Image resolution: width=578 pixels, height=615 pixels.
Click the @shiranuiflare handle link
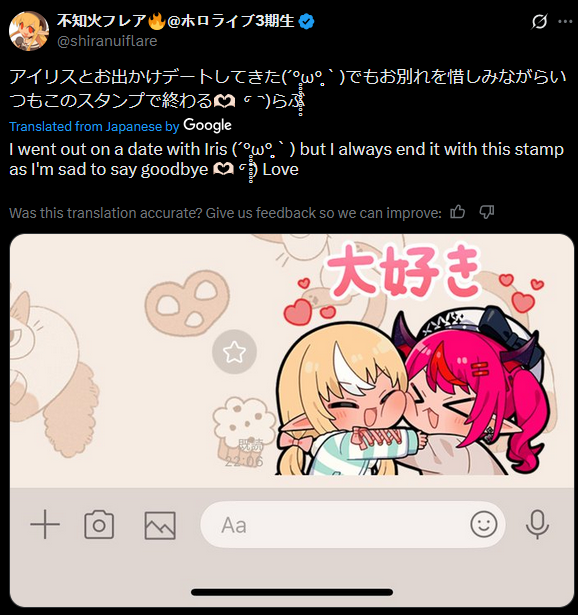pyautogui.click(x=107, y=41)
